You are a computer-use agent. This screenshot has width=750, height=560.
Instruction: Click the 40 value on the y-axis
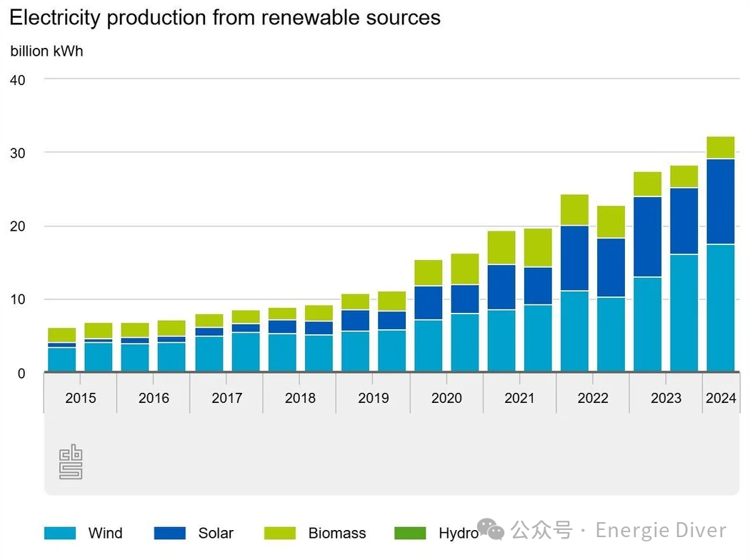[x=18, y=80]
